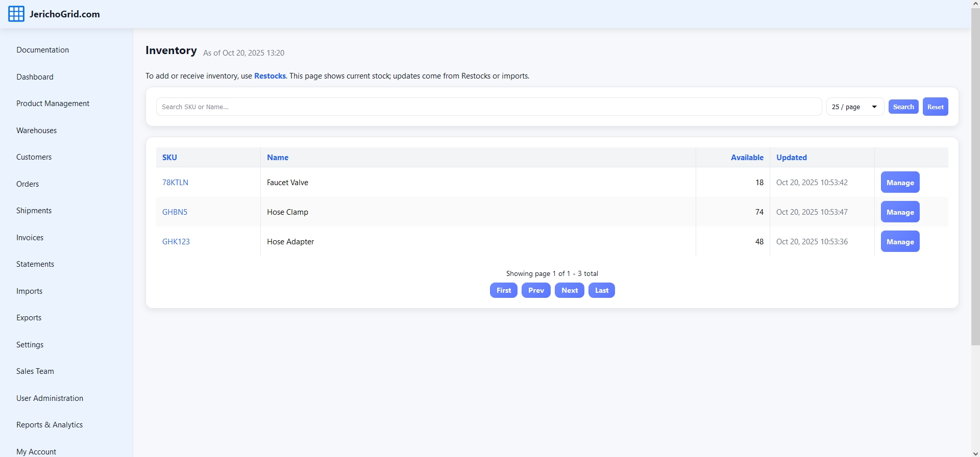Open Reports & Analytics menu item
Screen dimensions: 980x457
tap(50, 425)
